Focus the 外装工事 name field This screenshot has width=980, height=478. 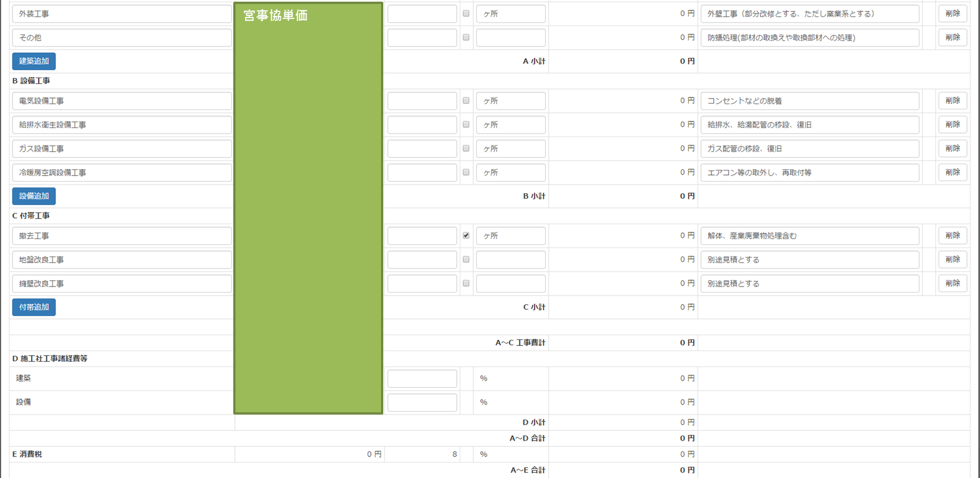(x=122, y=14)
